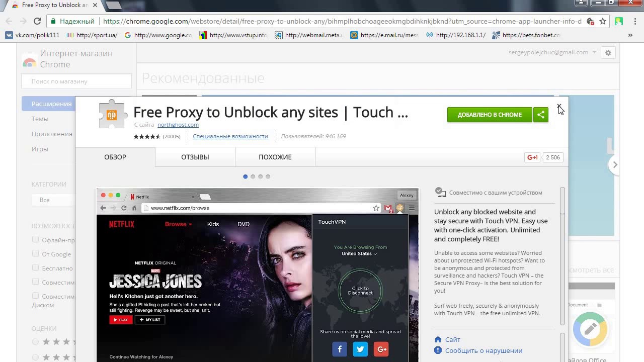Switch to the ОТЗЫВЫ tab
The width and height of the screenshot is (644, 362).
coord(195,157)
